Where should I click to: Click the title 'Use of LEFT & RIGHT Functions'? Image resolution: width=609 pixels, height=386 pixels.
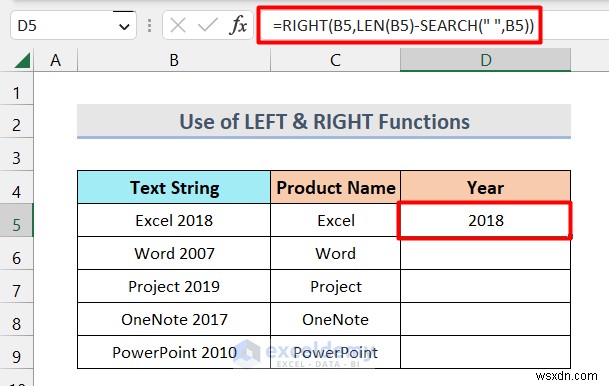(x=324, y=121)
